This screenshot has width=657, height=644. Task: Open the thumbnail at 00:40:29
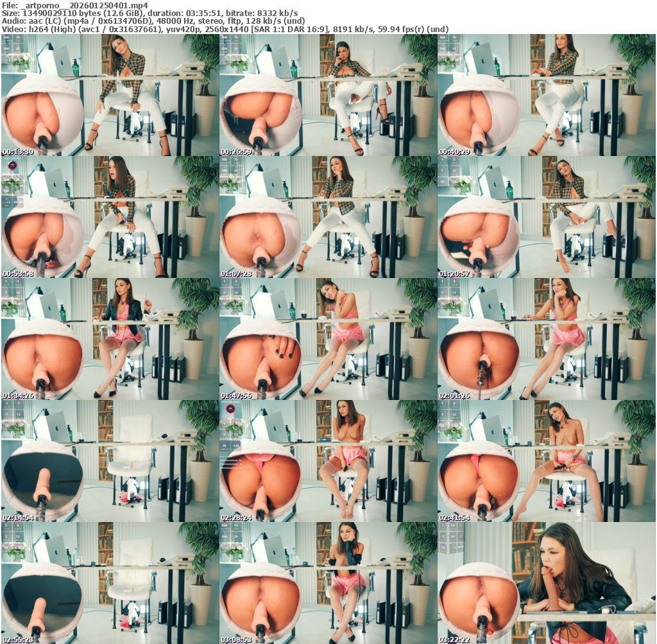[547, 95]
